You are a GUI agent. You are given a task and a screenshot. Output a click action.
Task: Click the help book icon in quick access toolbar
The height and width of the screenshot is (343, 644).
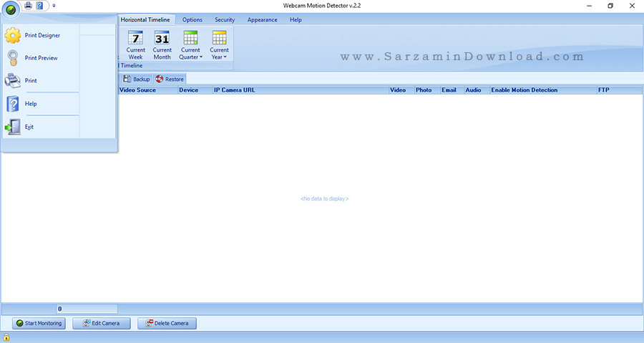[39, 6]
